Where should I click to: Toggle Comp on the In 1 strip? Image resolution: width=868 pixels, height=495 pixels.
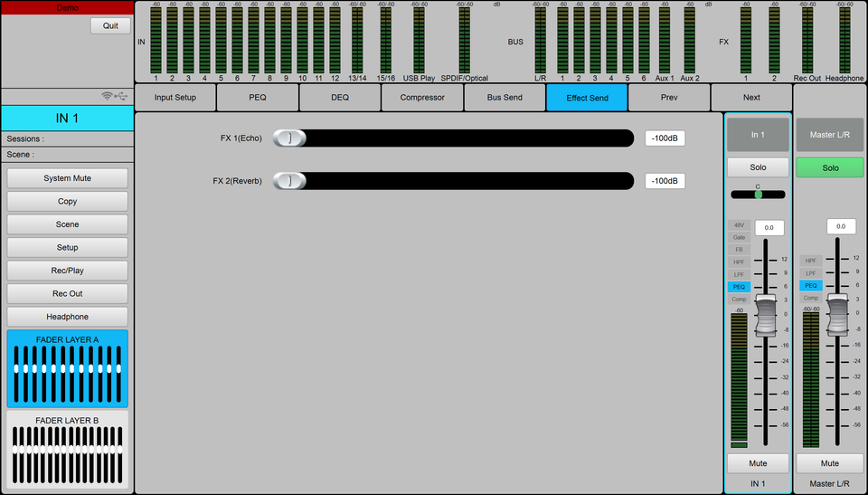tap(739, 300)
